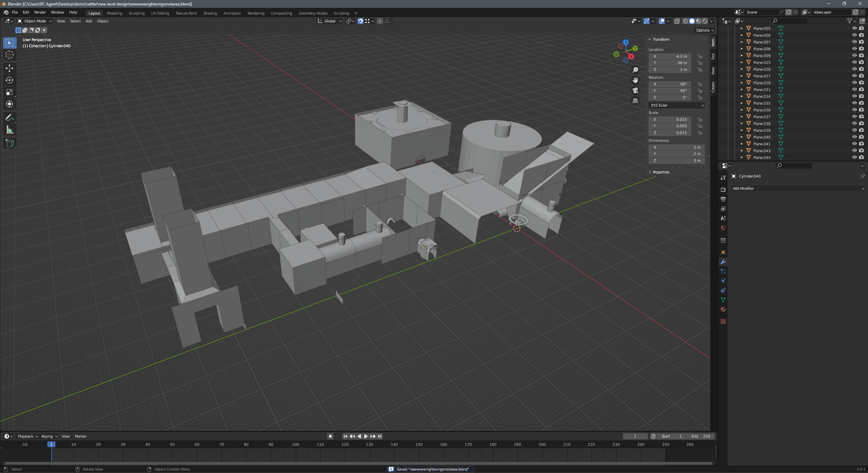Open the Render properties tab icon
Image resolution: width=868 pixels, height=473 pixels.
[x=723, y=190]
